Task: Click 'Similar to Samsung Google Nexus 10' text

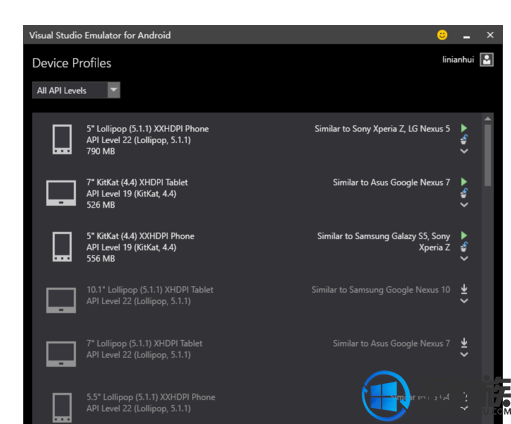Action: 381,290
